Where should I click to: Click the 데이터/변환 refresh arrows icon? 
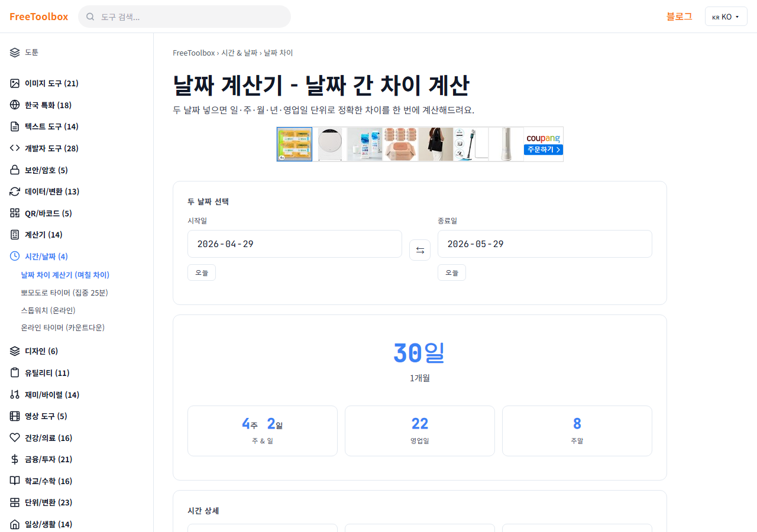(15, 192)
